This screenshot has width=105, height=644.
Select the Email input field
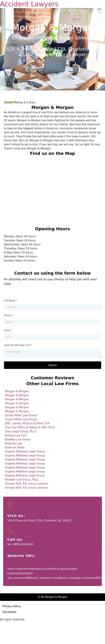click(52, 337)
